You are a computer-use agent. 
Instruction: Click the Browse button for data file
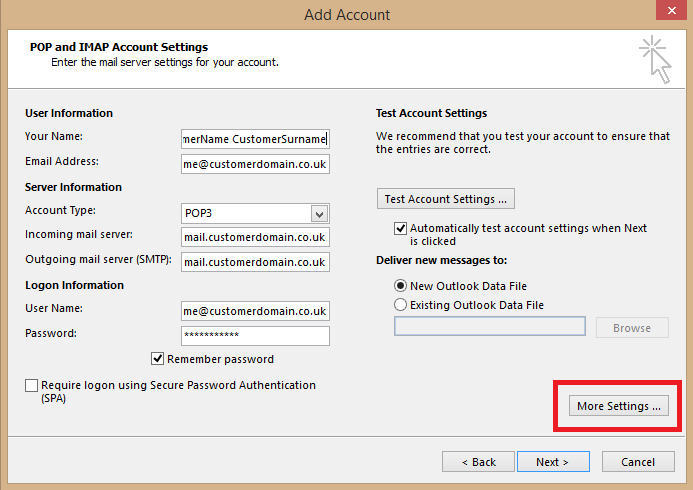[x=631, y=328]
